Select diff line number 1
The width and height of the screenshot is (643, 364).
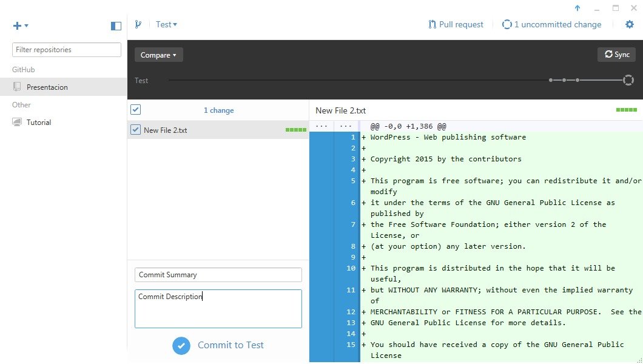point(352,137)
